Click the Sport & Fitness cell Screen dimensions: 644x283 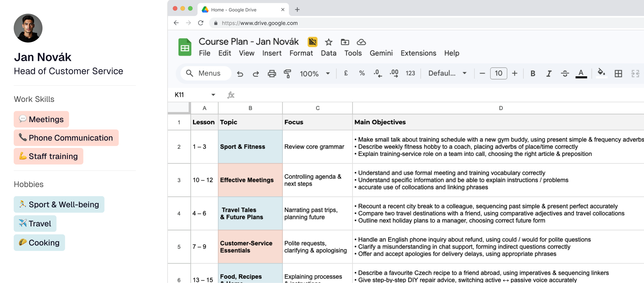click(x=250, y=147)
